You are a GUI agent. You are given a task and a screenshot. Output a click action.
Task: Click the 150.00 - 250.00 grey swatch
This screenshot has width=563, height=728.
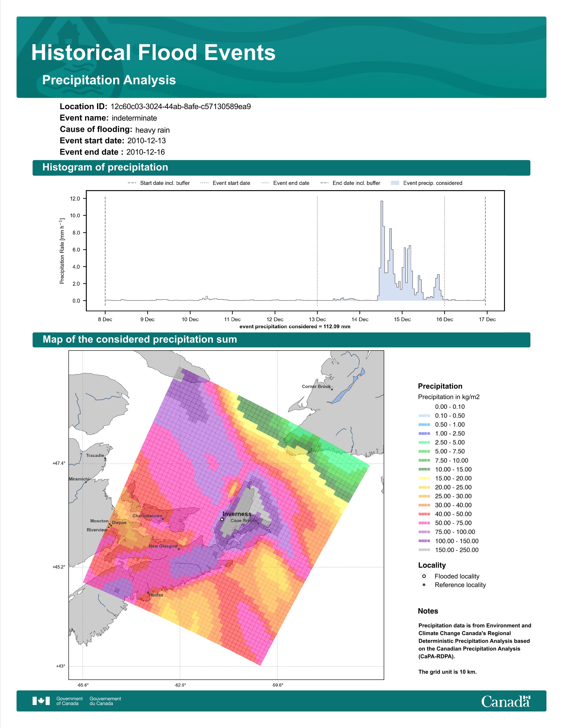tap(424, 550)
